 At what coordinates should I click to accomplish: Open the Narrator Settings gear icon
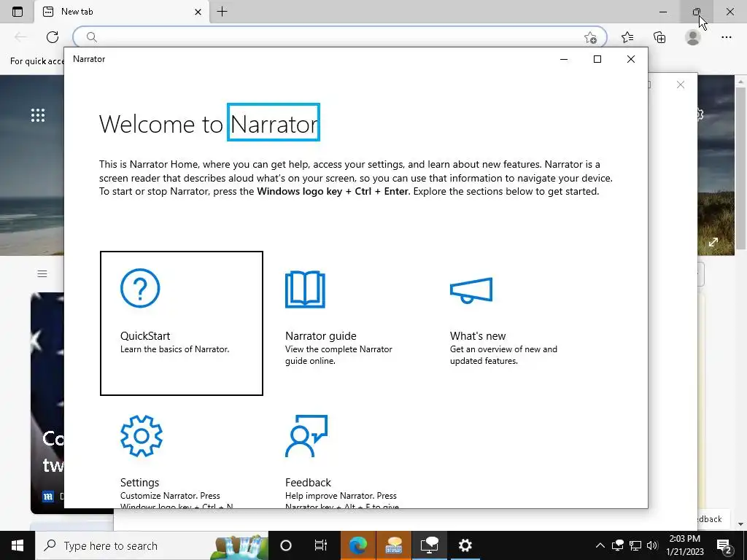point(142,436)
